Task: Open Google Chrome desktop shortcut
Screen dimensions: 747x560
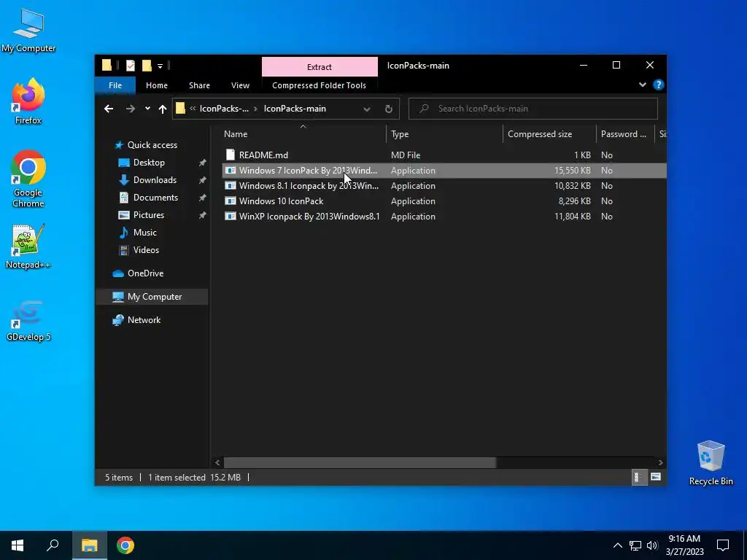Action: pos(28,179)
